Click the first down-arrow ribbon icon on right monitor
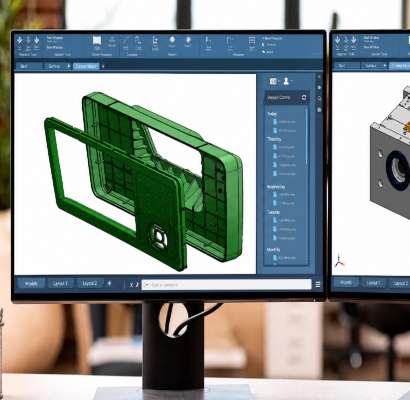The width and height of the screenshot is (410, 400). click(x=337, y=40)
